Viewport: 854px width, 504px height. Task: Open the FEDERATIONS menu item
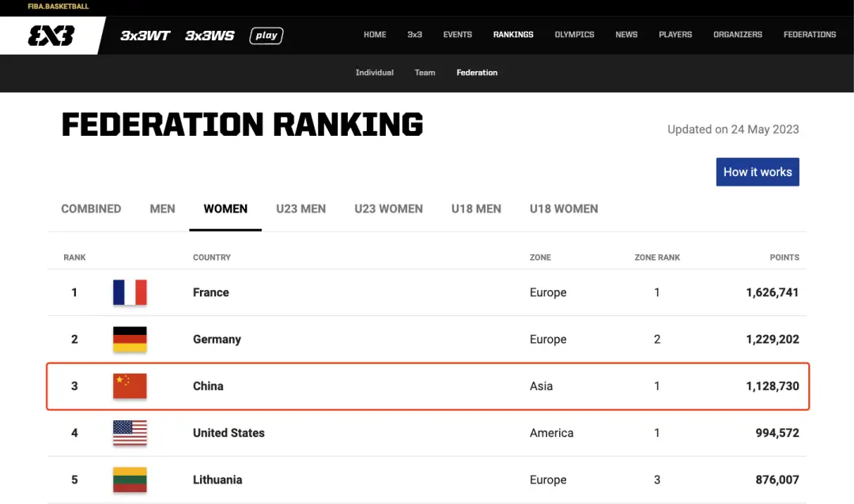(809, 35)
